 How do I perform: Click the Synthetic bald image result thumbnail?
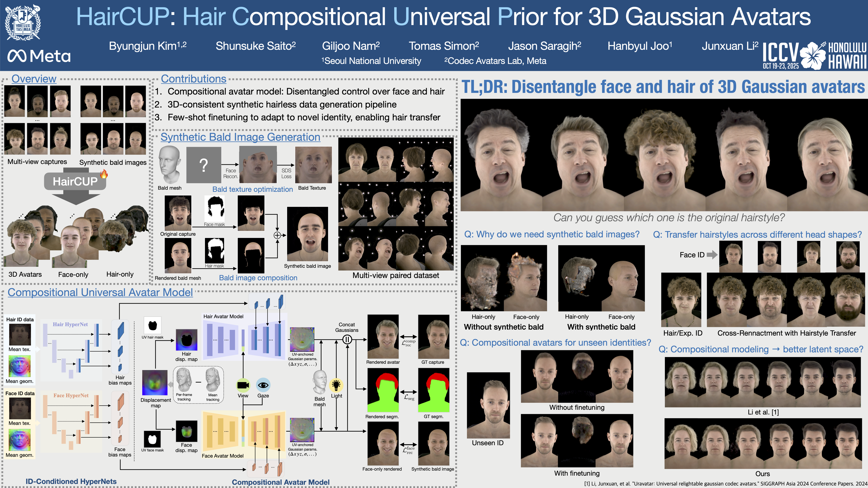(307, 234)
